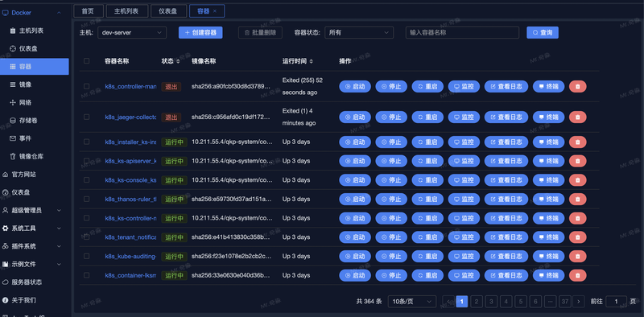Open the 容器状态 所有 dropdown

pos(359,32)
